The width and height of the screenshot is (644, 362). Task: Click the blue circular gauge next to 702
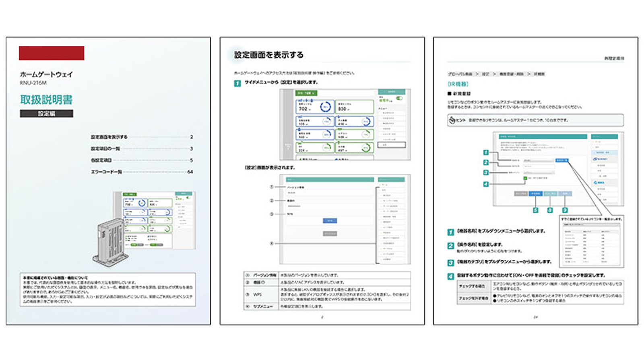point(325,107)
